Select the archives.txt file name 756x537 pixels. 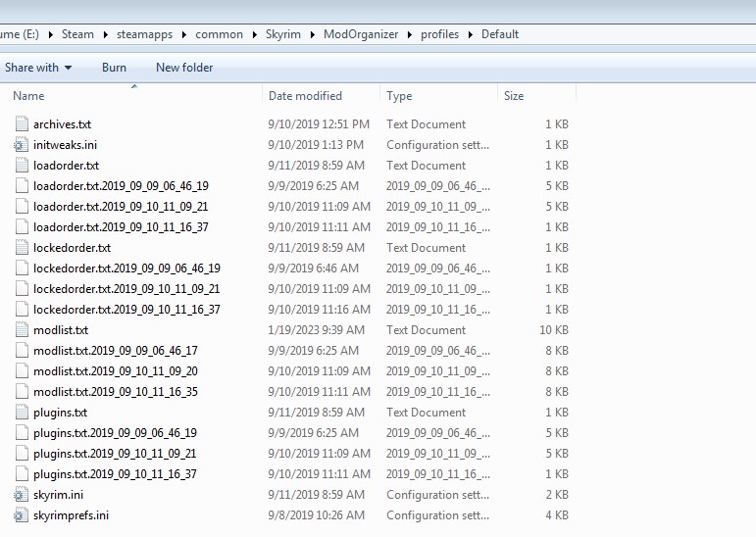[x=62, y=124]
